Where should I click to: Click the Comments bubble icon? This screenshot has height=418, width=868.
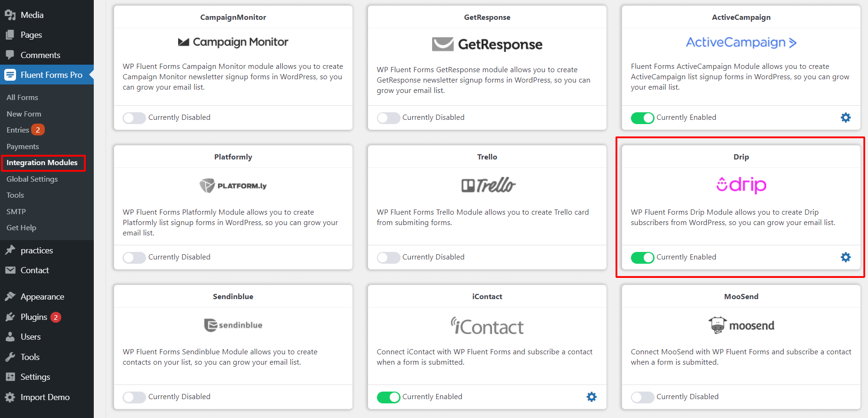[x=10, y=55]
